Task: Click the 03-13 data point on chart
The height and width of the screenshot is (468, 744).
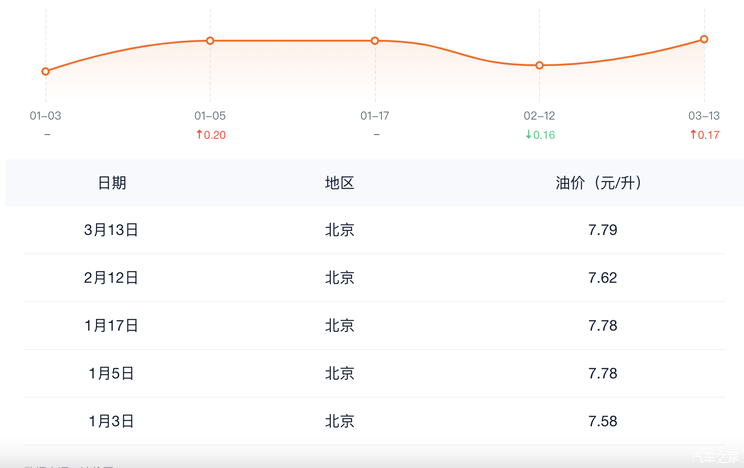Action: tap(704, 40)
